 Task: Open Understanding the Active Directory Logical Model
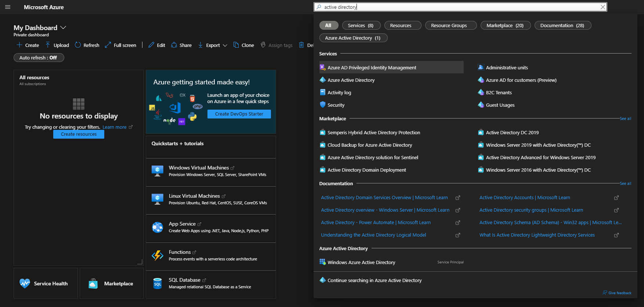coord(373,235)
